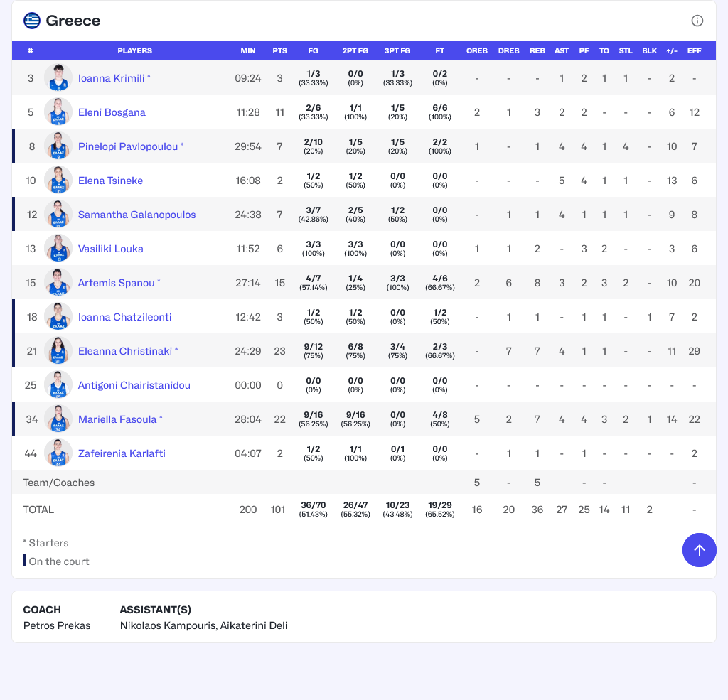The image size is (728, 700).
Task: Open Pinelopi Pavlopoulou's player page
Action: (128, 146)
